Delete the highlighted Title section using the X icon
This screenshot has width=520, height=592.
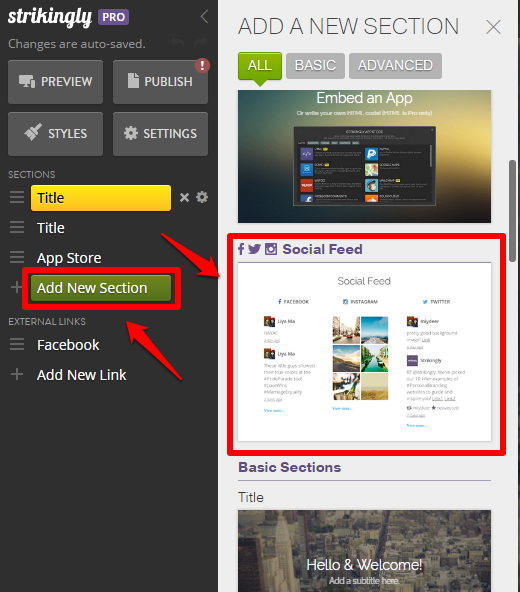click(x=184, y=197)
